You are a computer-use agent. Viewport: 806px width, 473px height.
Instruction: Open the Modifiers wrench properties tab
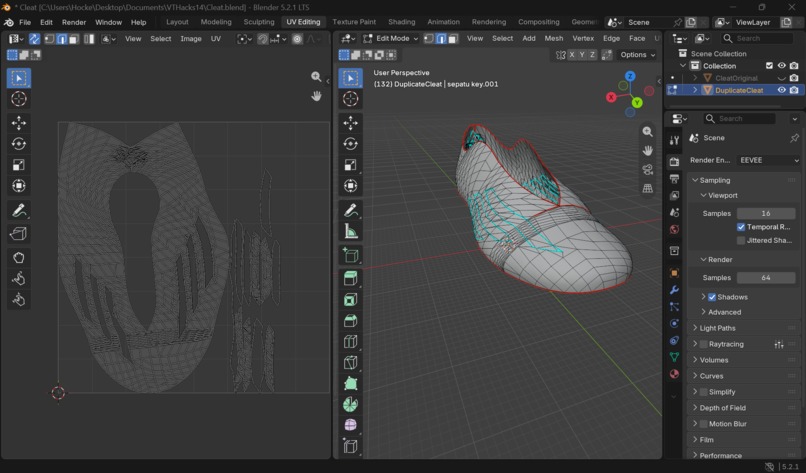point(674,290)
